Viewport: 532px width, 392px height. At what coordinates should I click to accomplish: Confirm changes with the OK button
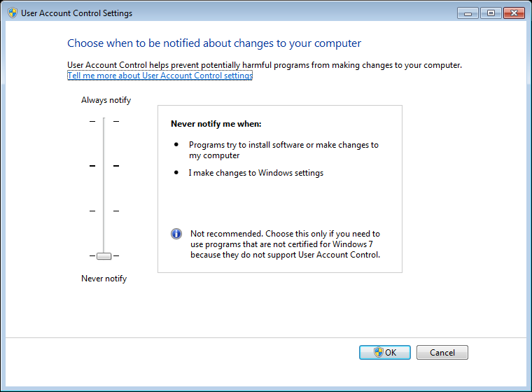[385, 352]
